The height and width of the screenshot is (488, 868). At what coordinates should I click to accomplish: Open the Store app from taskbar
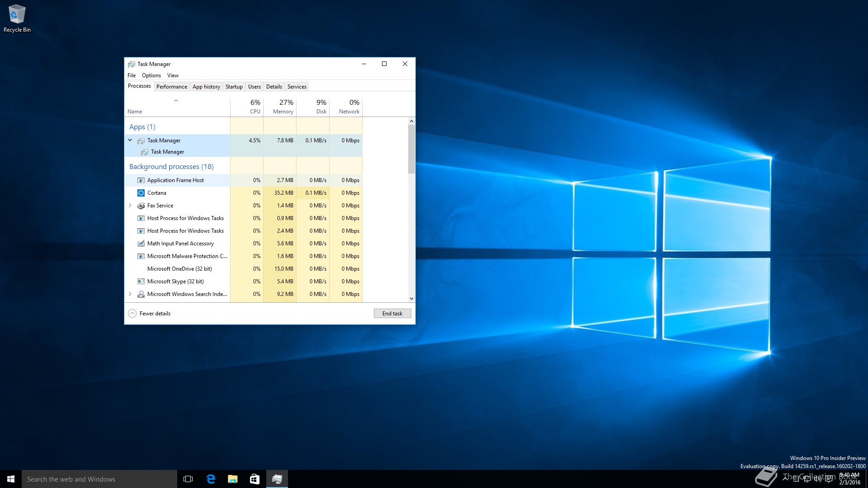pos(255,479)
